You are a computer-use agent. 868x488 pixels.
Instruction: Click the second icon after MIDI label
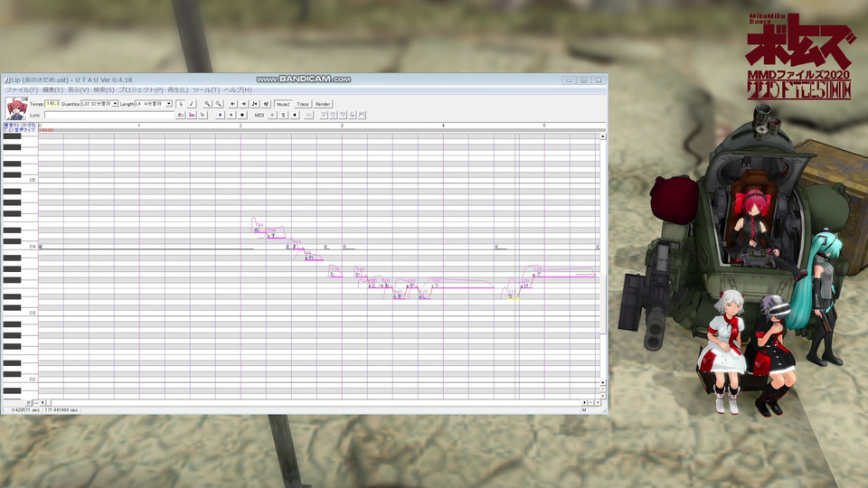(283, 115)
